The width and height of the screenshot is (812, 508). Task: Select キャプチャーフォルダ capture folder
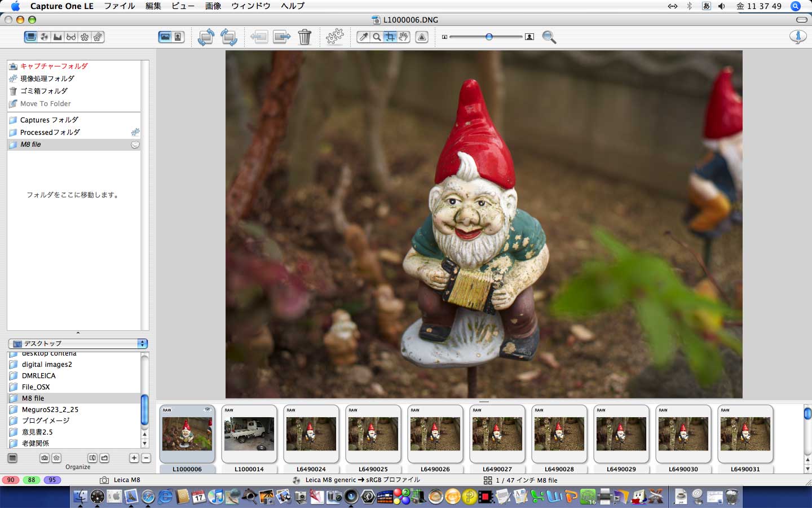[x=74, y=66]
